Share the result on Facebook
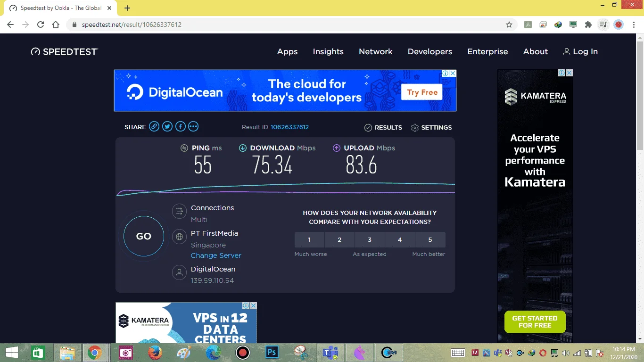Image resolution: width=644 pixels, height=362 pixels. [181, 126]
